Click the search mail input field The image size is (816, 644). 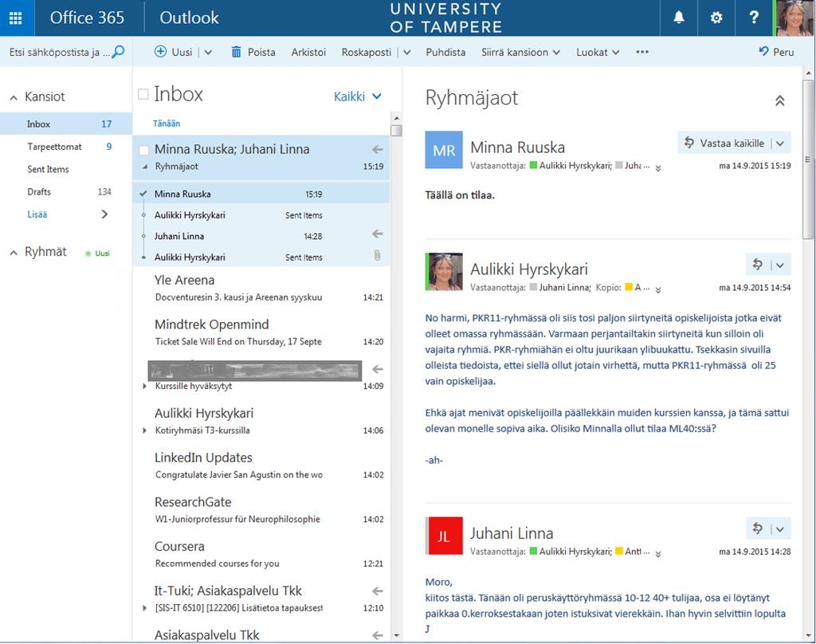click(59, 52)
